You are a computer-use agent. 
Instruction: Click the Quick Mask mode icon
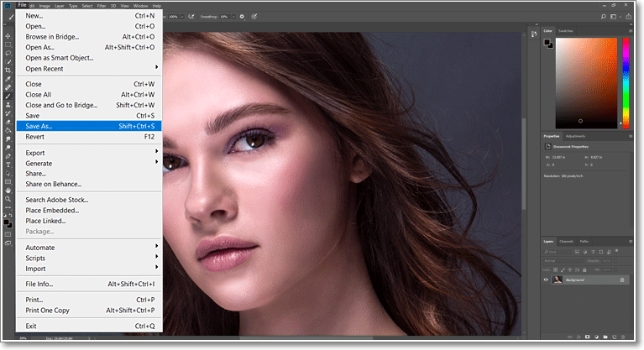(8, 234)
